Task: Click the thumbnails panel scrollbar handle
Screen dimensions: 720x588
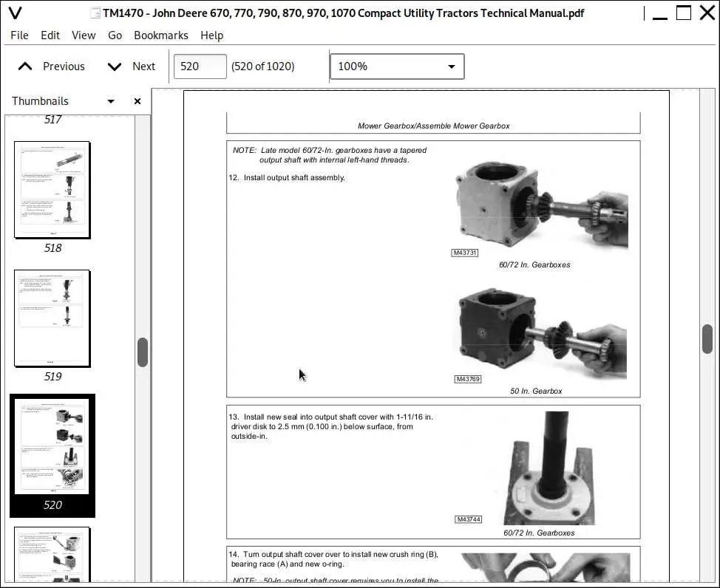Action: click(143, 352)
